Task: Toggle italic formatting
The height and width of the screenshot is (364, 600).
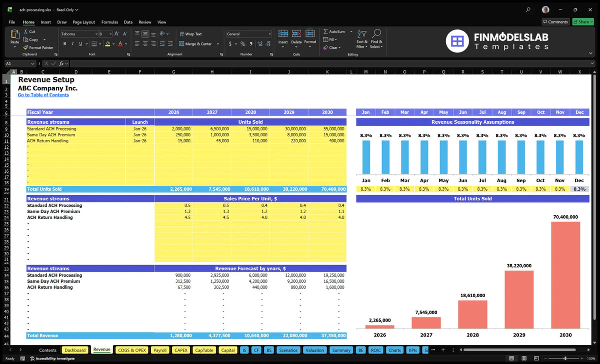Action: 71,44
